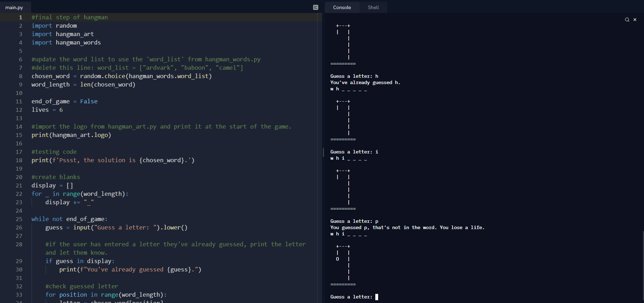Image resolution: width=644 pixels, height=303 pixels.
Task: Click the 'end_of_game = False' line
Action: [65, 101]
